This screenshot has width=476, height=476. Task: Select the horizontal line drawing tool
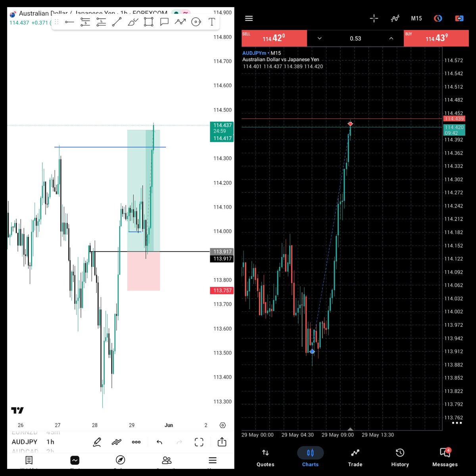coord(69,22)
